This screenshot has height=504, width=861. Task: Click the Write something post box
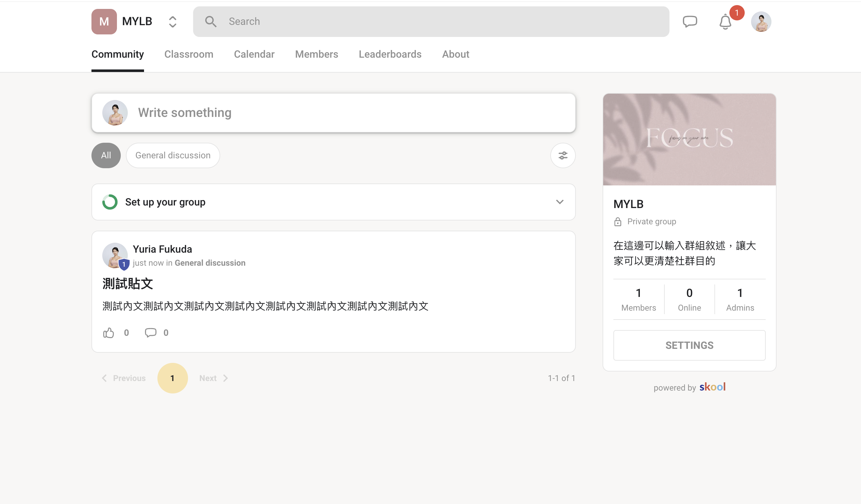click(333, 113)
